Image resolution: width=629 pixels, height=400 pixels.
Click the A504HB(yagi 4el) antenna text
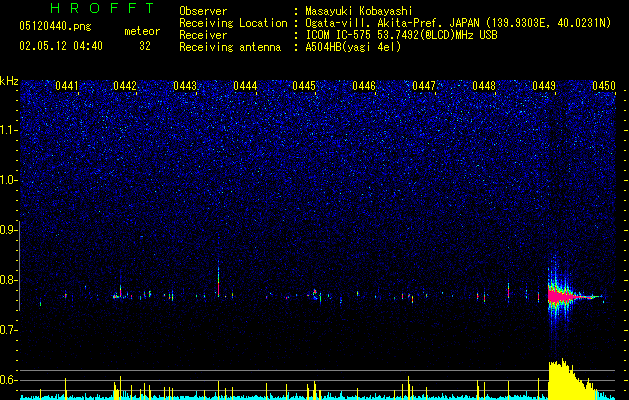coord(353,47)
